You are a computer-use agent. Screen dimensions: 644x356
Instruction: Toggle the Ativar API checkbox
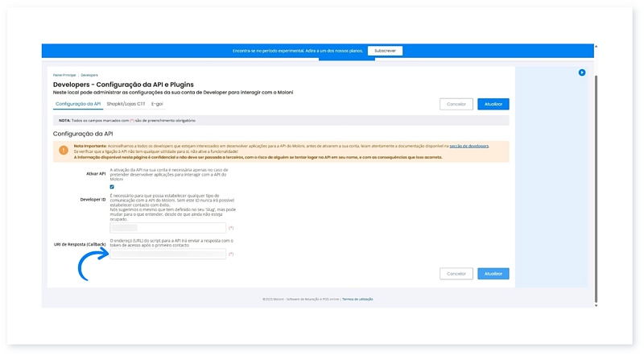point(112,187)
